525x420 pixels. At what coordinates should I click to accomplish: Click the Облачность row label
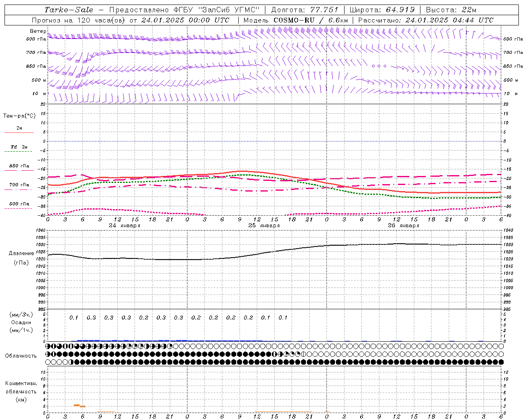pos(21,356)
